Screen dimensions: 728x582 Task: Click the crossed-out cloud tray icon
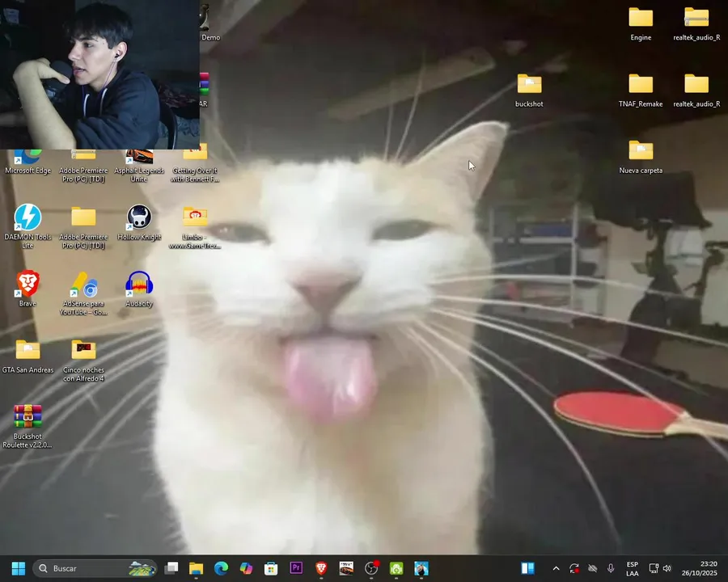tap(592, 568)
